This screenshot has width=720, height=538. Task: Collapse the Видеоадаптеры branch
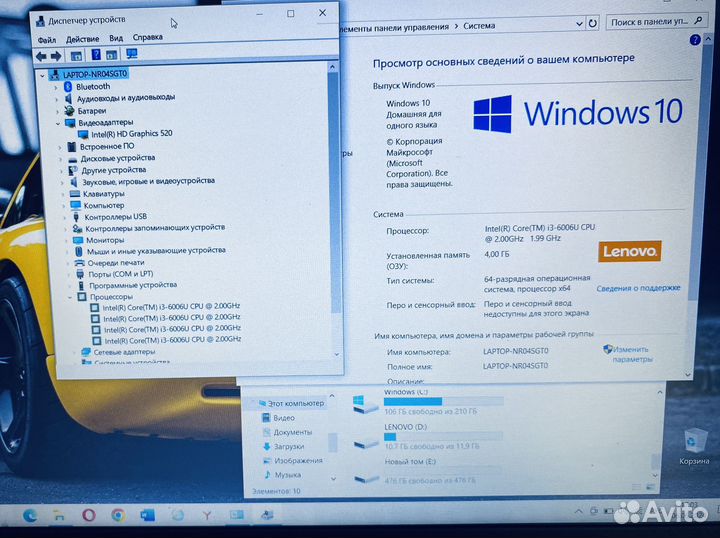pyautogui.click(x=58, y=123)
